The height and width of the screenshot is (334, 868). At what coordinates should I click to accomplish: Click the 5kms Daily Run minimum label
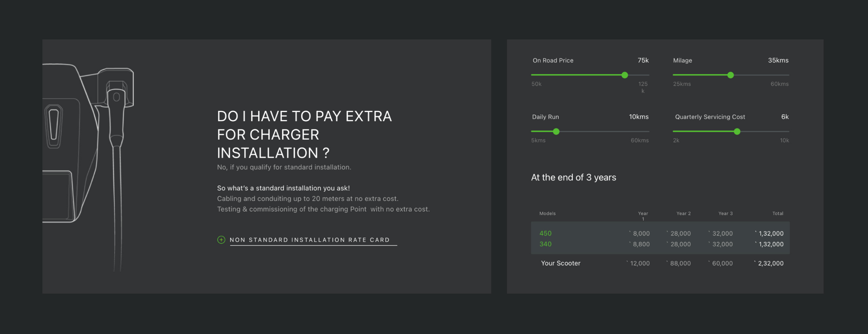coord(538,141)
